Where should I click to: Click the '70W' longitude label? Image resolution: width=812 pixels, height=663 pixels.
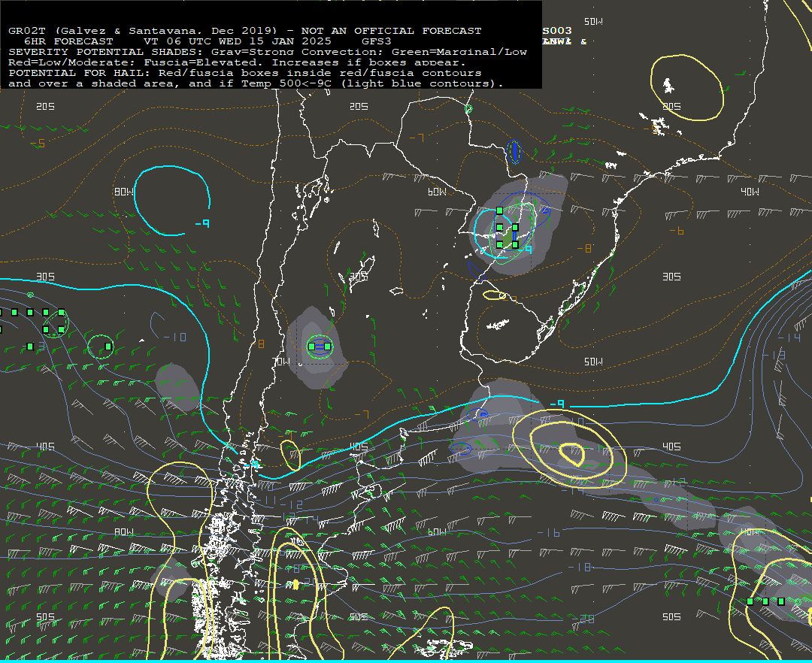[x=281, y=362]
